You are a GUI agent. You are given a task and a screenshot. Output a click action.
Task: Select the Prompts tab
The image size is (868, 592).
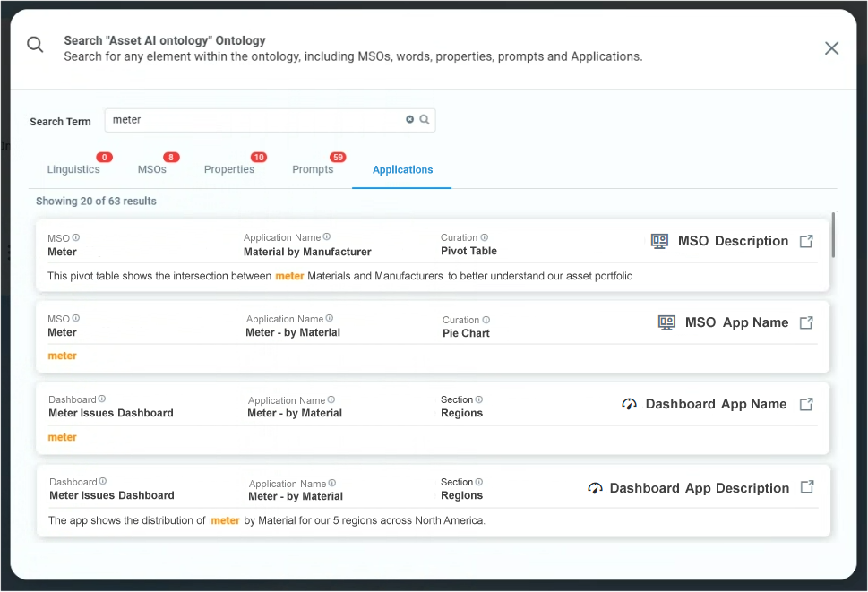click(313, 169)
